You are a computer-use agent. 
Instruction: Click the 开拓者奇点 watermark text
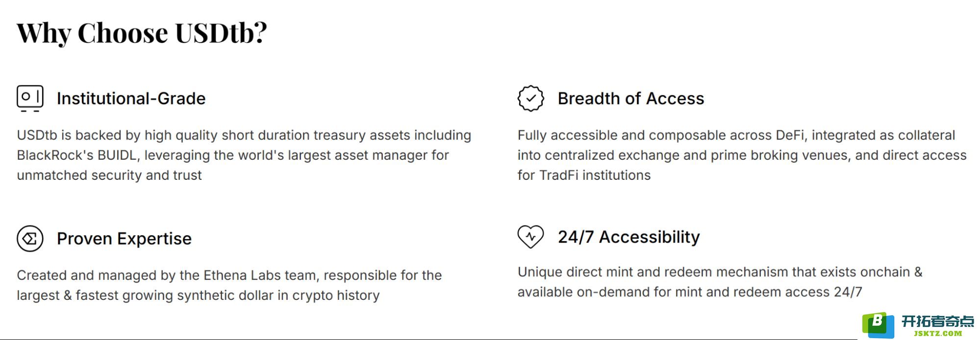coord(938,321)
